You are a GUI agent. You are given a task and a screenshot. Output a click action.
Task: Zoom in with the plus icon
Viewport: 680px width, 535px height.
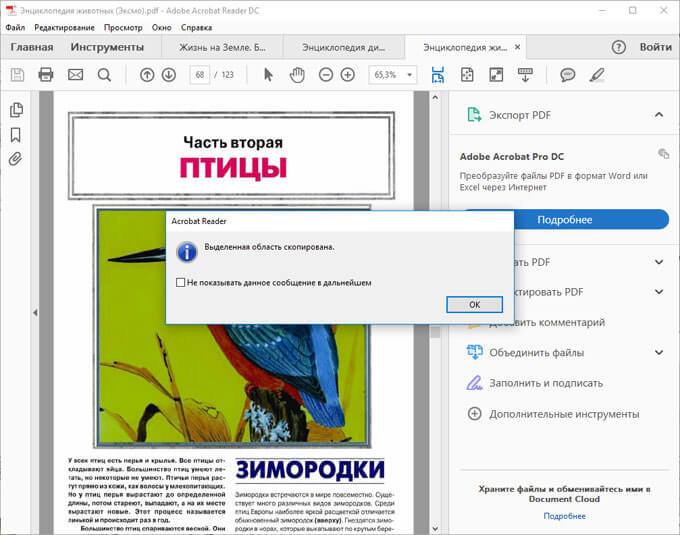pos(347,75)
